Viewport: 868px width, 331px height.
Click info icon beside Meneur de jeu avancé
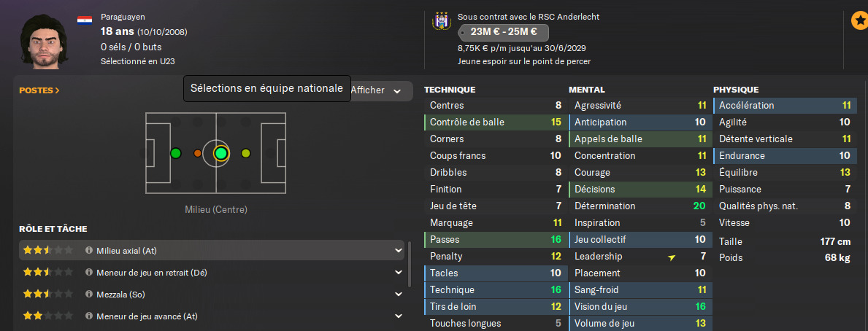tap(89, 316)
